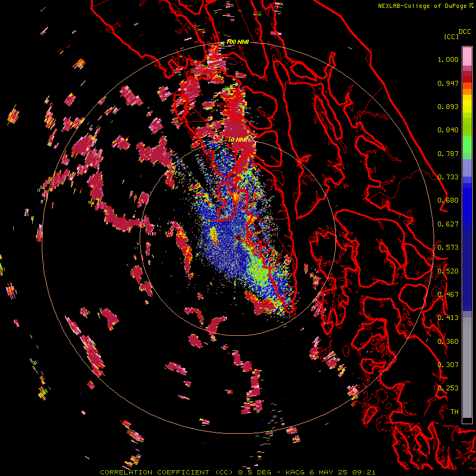
Task: Select the 0.627 scale value
Action: (x=448, y=224)
